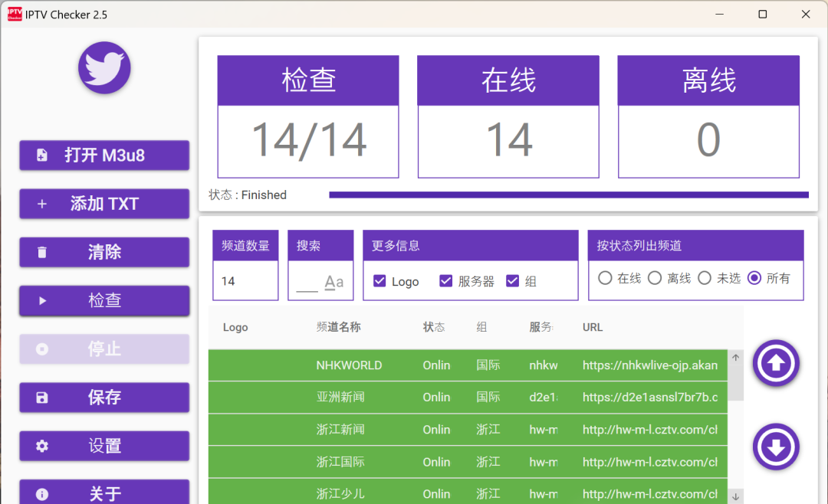
Task: Click 国际 group cell in NHKWORLD row
Action: point(488,365)
